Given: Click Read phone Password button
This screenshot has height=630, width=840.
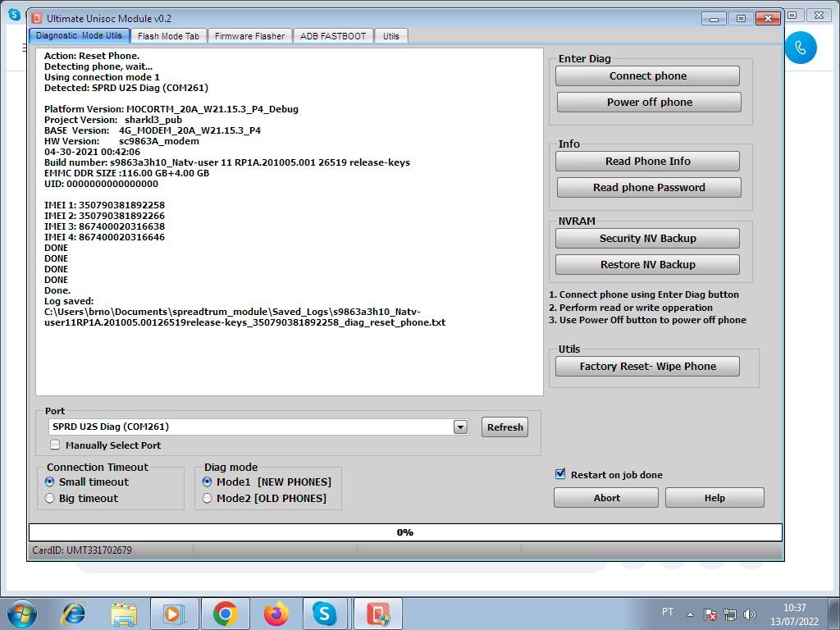Looking at the screenshot, I should pyautogui.click(x=650, y=188).
